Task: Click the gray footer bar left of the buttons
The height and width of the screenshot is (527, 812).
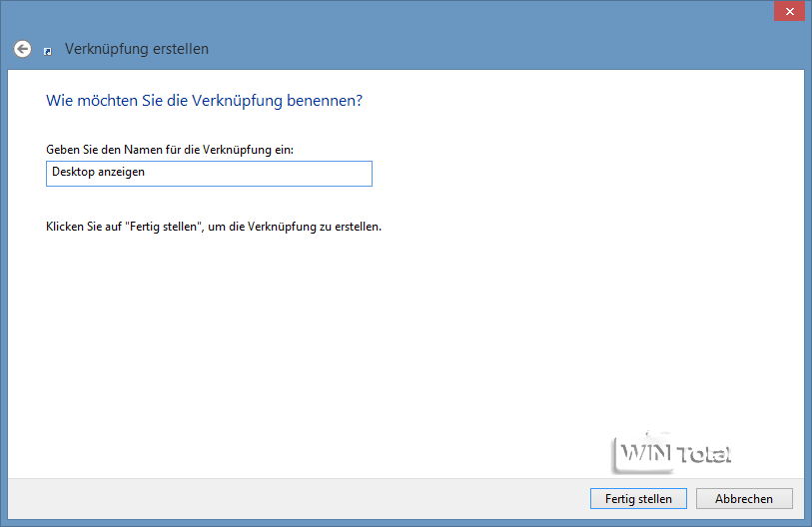Action: click(300, 497)
